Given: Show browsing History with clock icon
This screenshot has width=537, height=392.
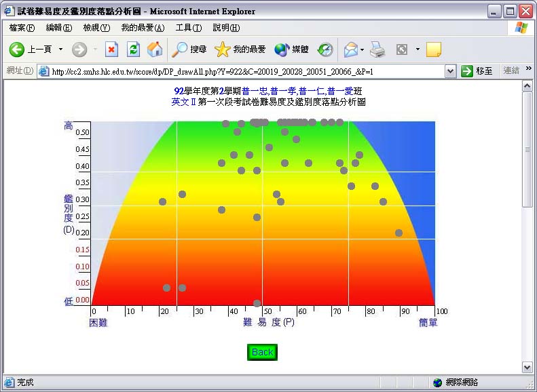Looking at the screenshot, I should click(326, 50).
